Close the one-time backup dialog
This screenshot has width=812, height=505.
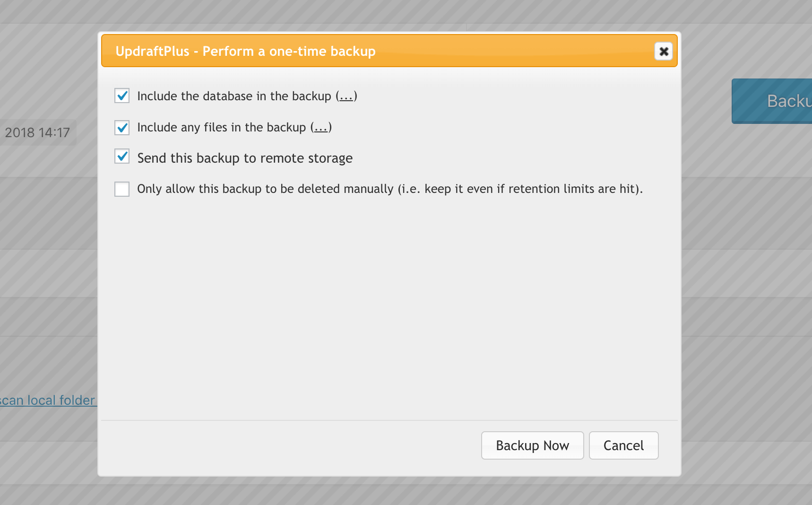(664, 51)
